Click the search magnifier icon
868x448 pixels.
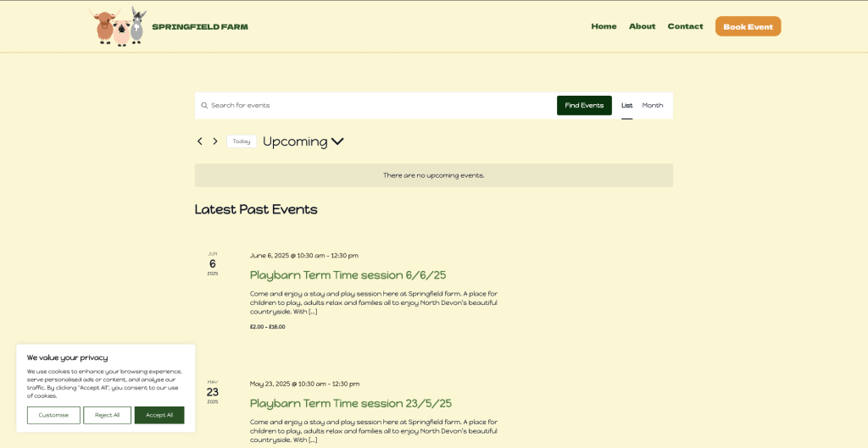204,106
